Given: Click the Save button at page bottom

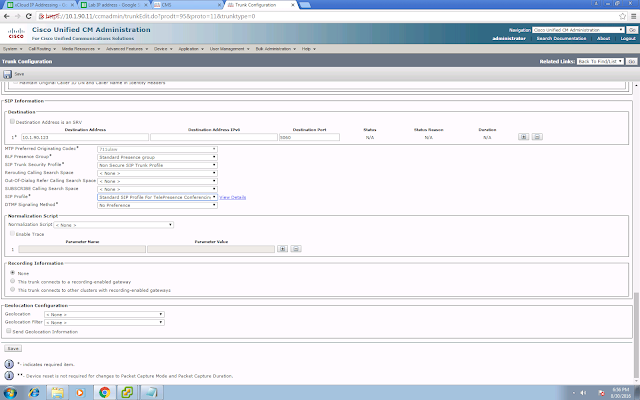Looking at the screenshot, I should [13, 348].
